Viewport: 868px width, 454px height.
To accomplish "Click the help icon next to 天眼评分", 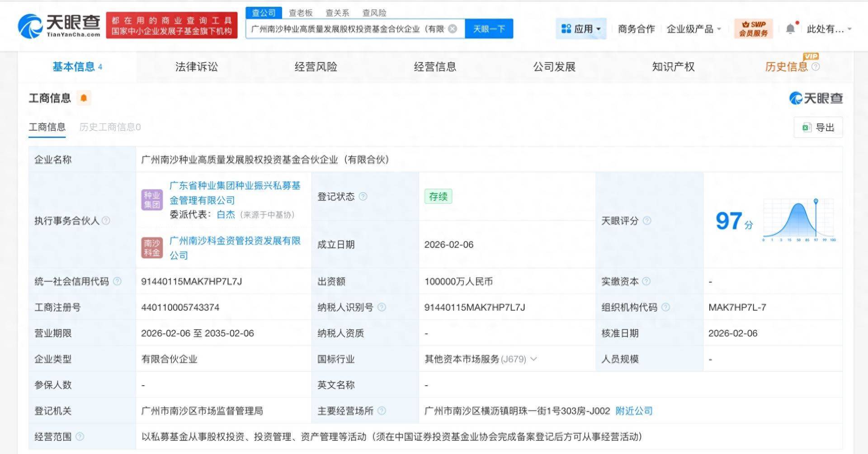I will tap(647, 221).
